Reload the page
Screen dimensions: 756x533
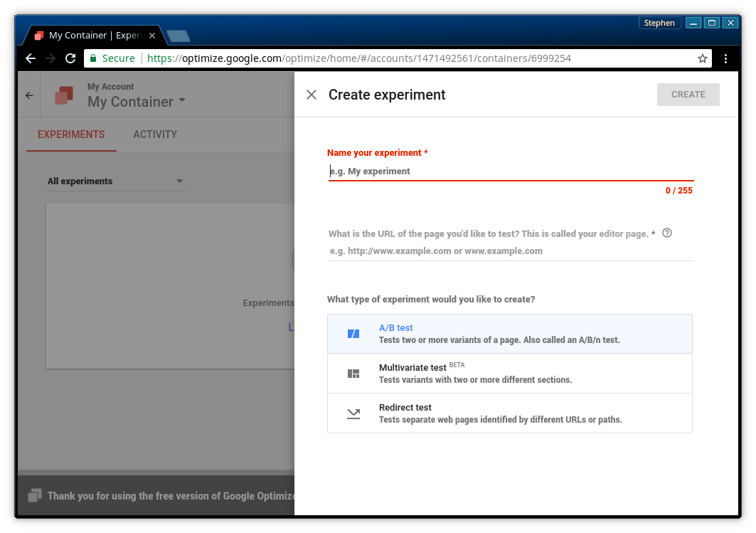coord(70,58)
